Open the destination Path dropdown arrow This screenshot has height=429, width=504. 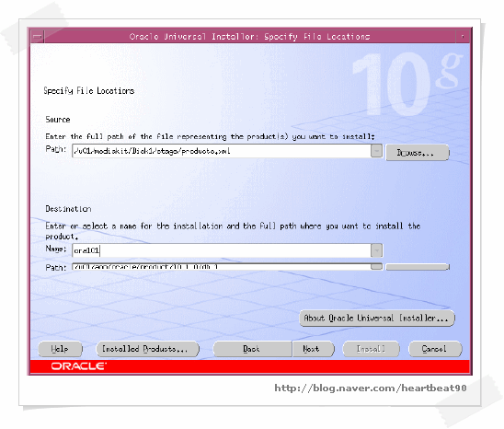click(x=376, y=266)
